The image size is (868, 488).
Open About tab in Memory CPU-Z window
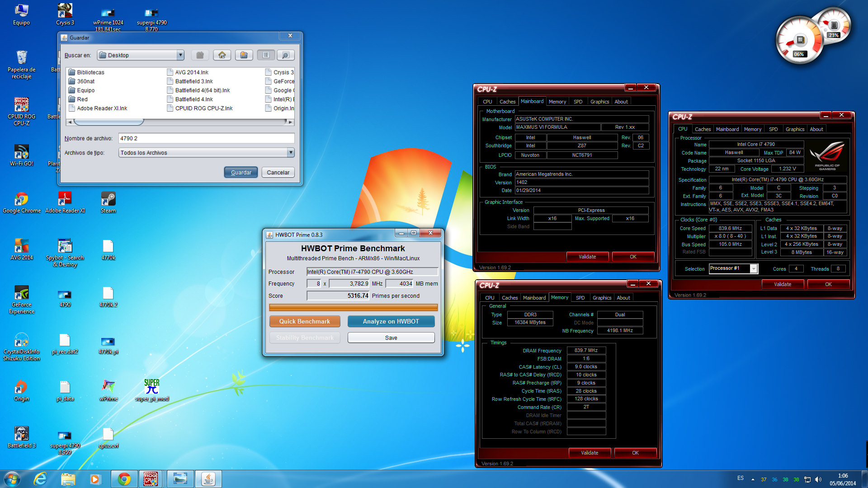pyautogui.click(x=623, y=298)
